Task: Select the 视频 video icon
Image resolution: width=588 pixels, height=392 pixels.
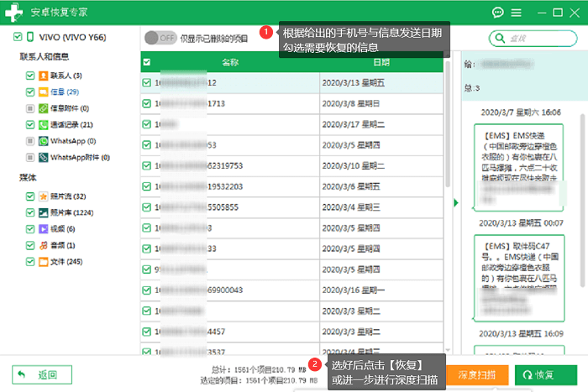Action: tap(44, 229)
